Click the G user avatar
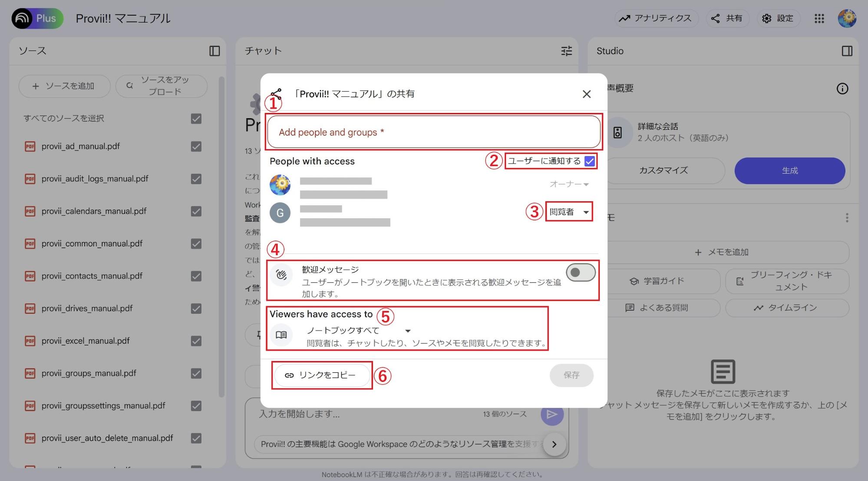 pyautogui.click(x=280, y=213)
